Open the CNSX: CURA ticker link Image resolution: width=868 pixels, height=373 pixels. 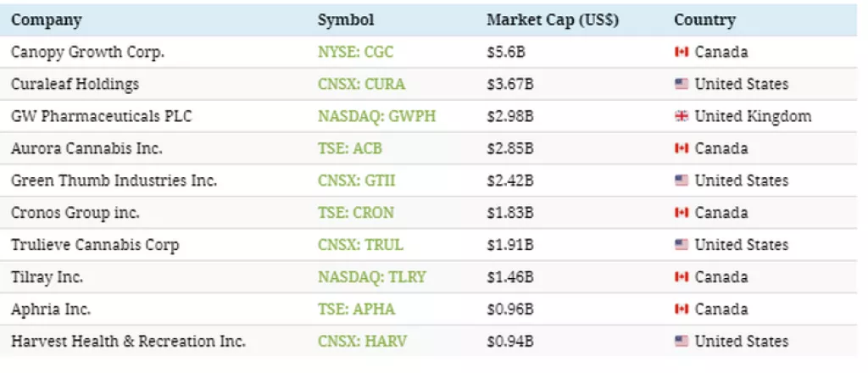(x=361, y=84)
